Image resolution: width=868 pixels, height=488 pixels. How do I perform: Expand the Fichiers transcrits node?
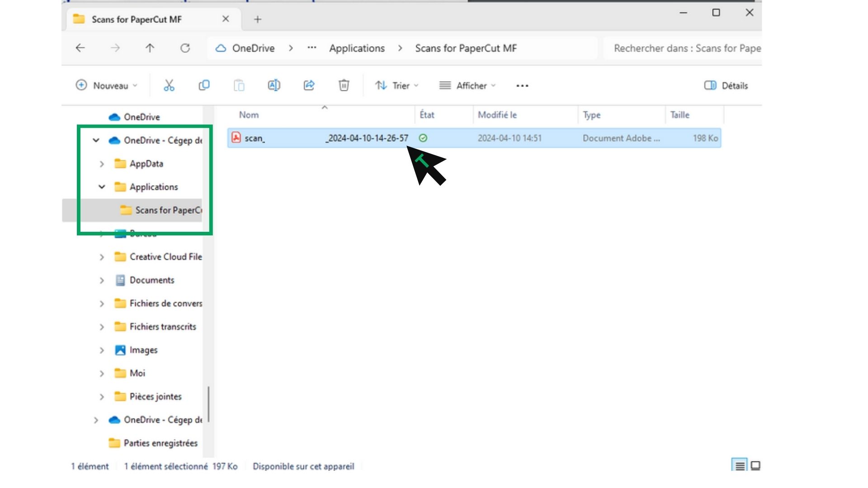click(102, 327)
